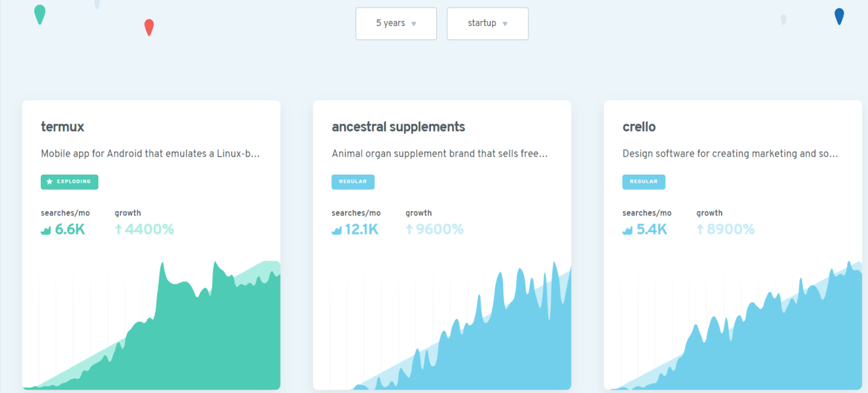Click the star icon in EXPLODING badge

coord(49,182)
